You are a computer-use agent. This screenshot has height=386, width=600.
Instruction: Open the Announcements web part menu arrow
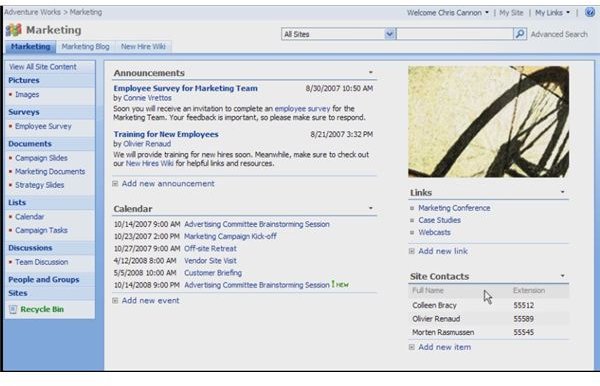[370, 72]
